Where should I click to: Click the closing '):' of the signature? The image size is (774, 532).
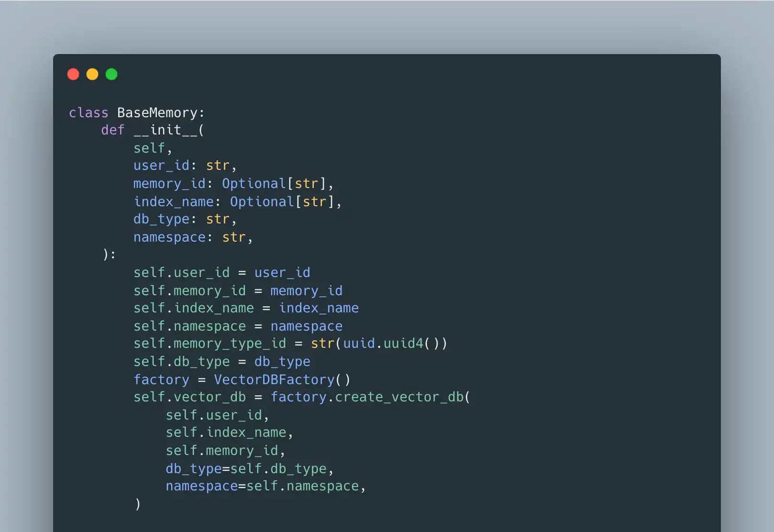(x=109, y=255)
